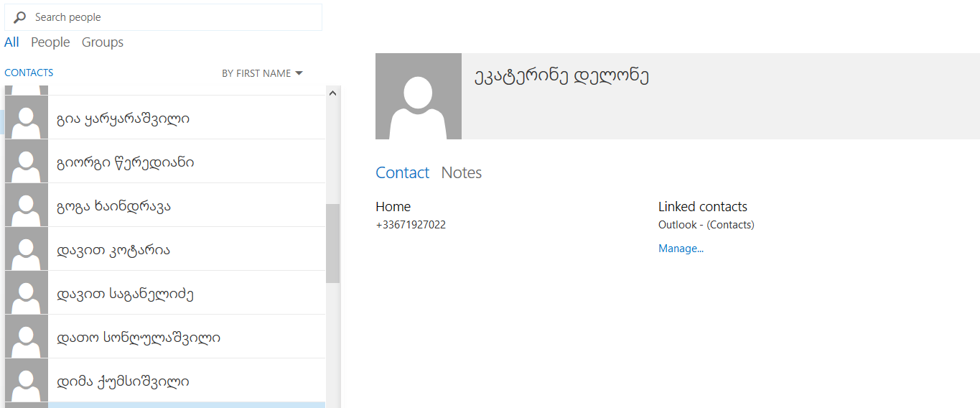Viewport: 980px width, 408px height.
Task: Open the Notes tab in contact details
Action: pos(461,173)
